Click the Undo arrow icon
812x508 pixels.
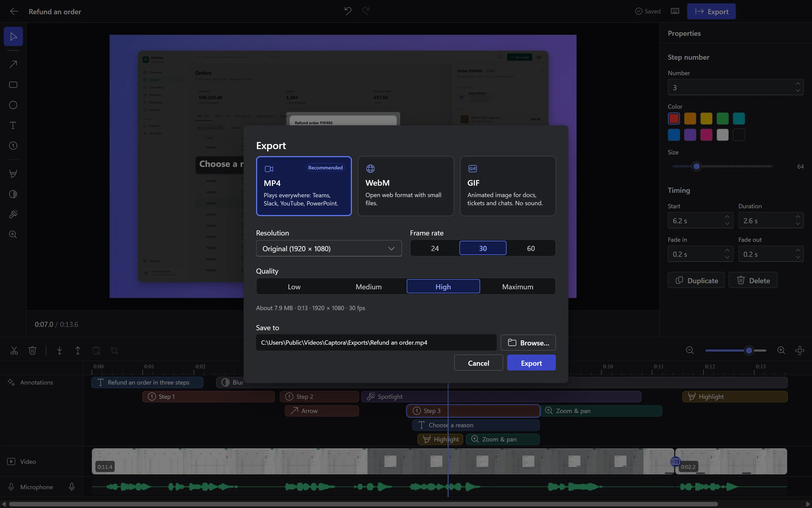(x=348, y=11)
